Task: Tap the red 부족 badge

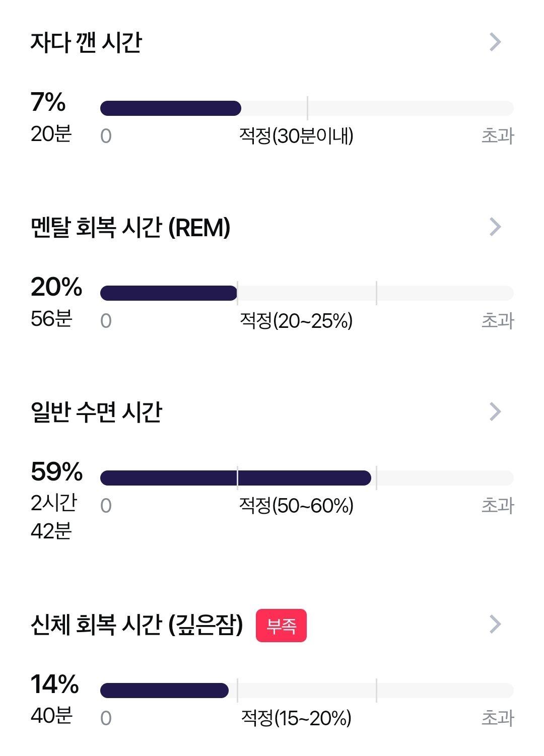Action: click(x=281, y=626)
